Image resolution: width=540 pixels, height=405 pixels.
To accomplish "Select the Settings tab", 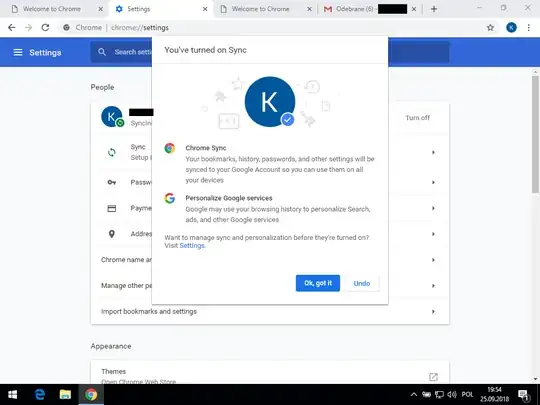I will point(162,9).
